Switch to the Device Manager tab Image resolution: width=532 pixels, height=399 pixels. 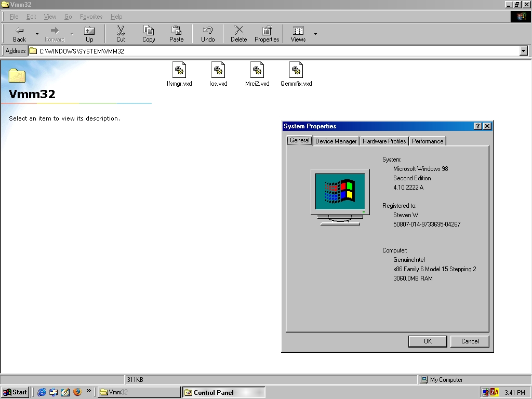(336, 141)
